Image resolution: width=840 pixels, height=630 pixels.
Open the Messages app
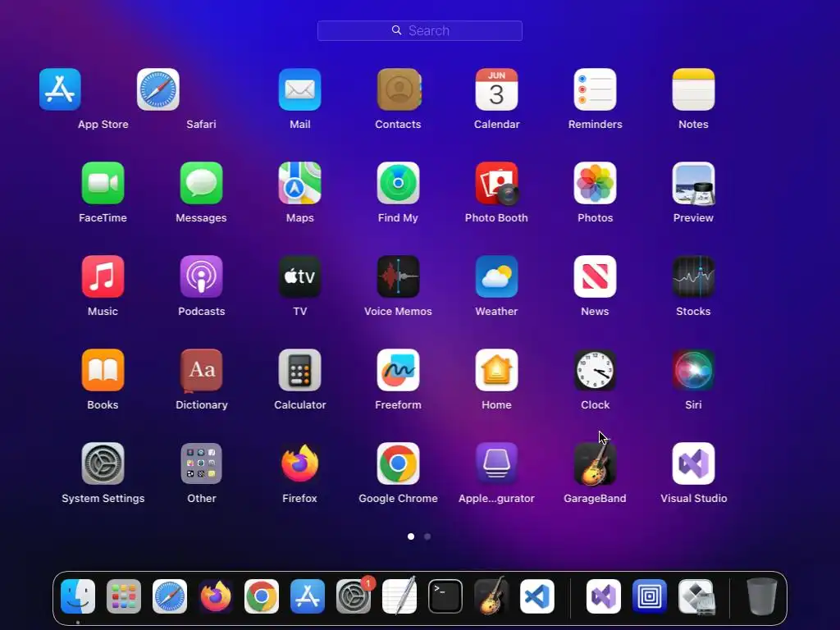click(x=202, y=183)
